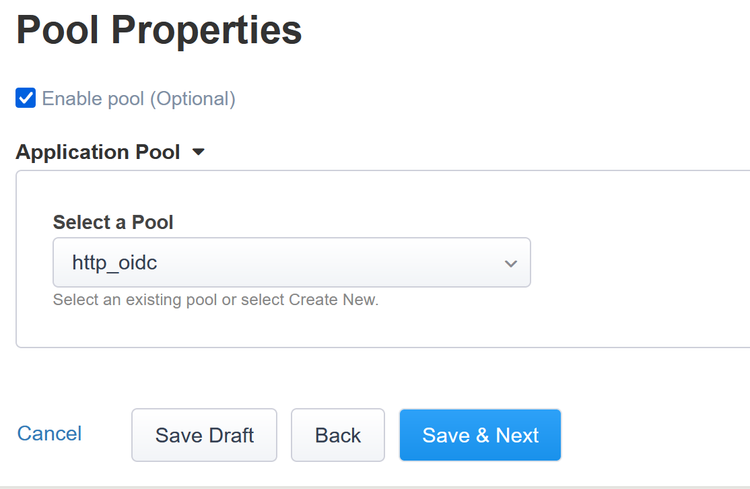Click the down-pointing triangle icon after Application Pool
Screen dimensions: 750x489
(x=198, y=153)
